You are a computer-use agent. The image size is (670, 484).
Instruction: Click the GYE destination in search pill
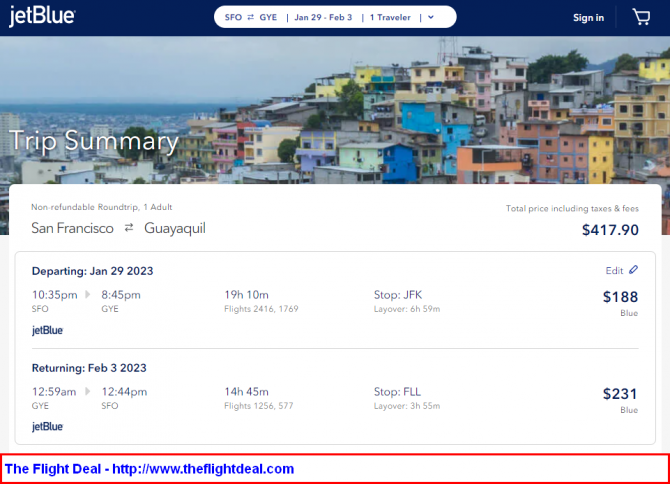coord(268,17)
